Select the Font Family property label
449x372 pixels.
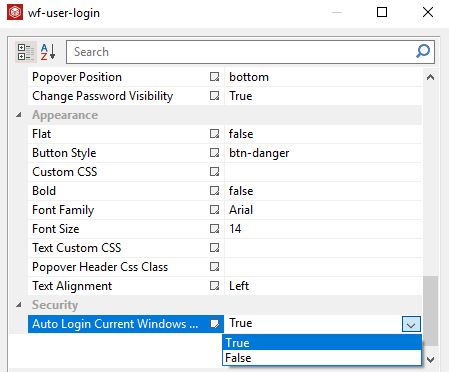click(x=63, y=210)
